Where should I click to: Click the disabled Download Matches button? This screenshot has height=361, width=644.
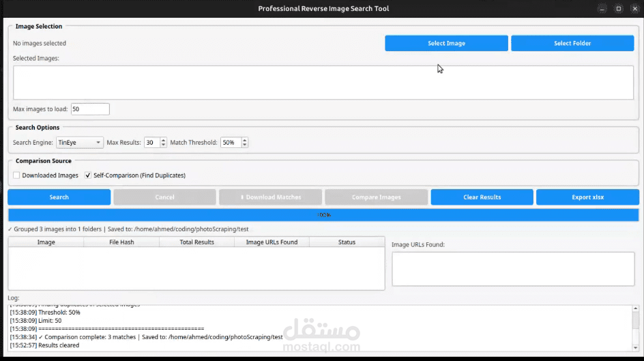270,197
